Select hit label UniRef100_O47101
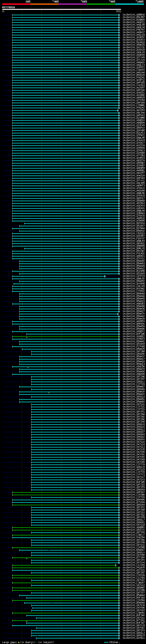 click(x=134, y=404)
